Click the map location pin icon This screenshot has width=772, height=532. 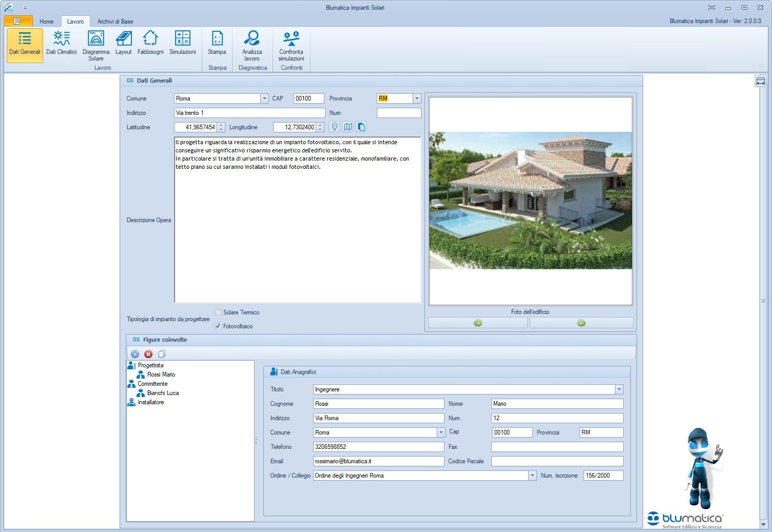(335, 127)
